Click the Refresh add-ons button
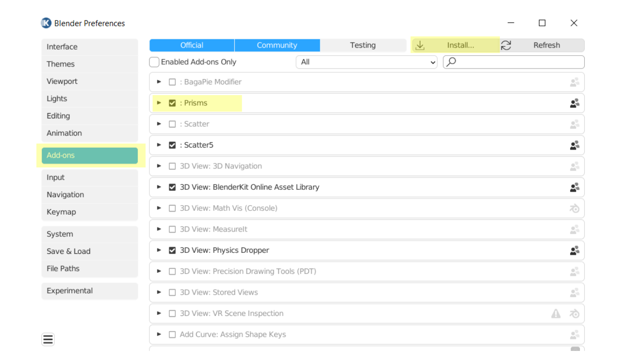Image resolution: width=626 pixels, height=364 pixels. tap(542, 45)
